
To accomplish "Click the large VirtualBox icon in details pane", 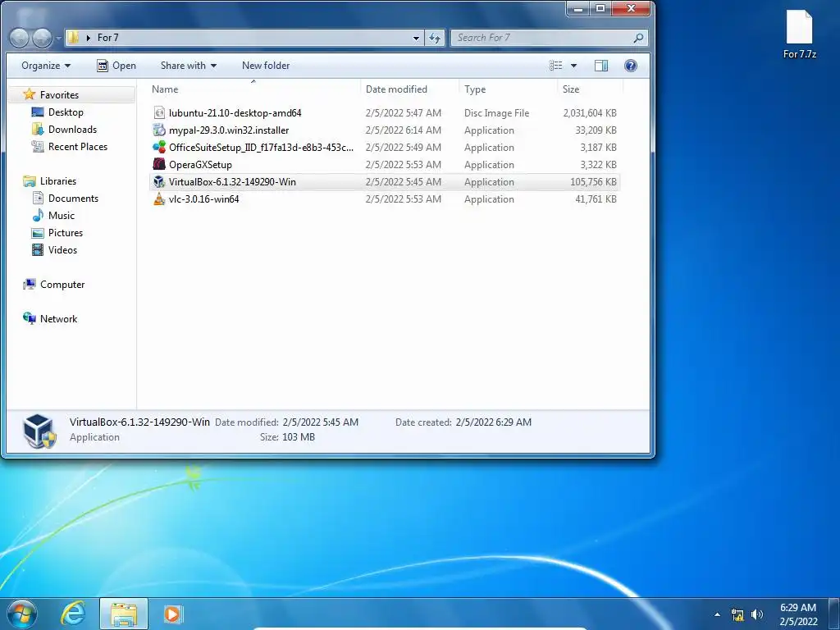I will (x=39, y=431).
